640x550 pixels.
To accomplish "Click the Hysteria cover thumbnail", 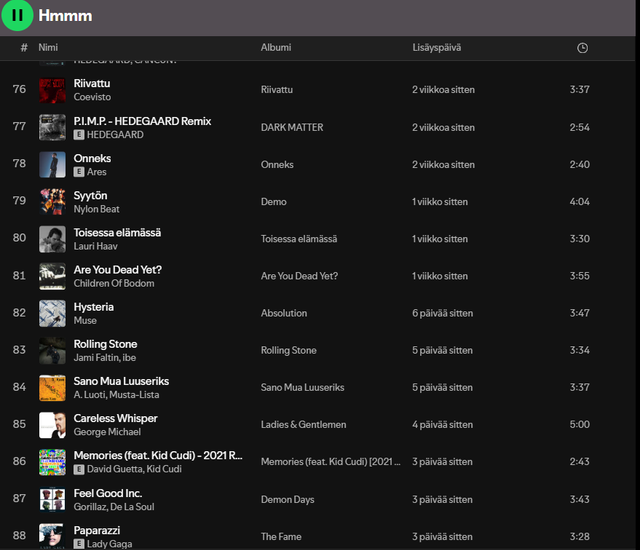I will 52,313.
